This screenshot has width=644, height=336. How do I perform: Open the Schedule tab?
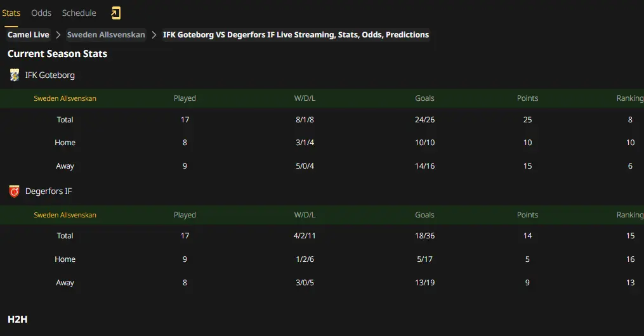click(79, 13)
